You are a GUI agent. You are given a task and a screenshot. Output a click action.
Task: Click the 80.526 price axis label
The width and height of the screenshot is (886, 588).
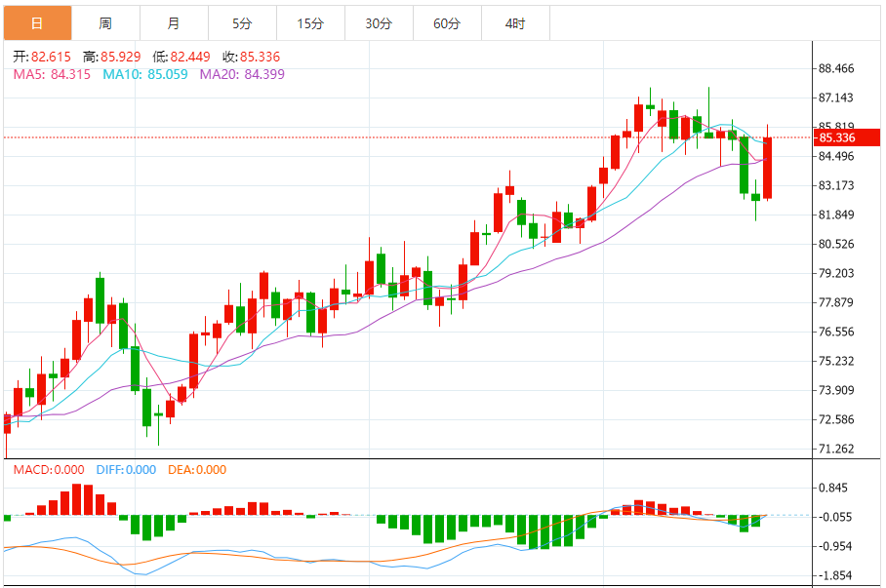coord(836,244)
